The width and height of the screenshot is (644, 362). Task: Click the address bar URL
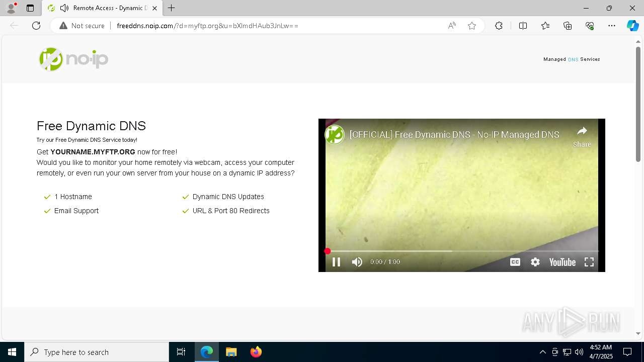(207, 26)
